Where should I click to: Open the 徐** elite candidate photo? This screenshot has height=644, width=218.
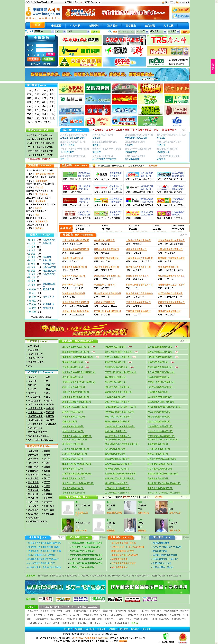point(130,507)
